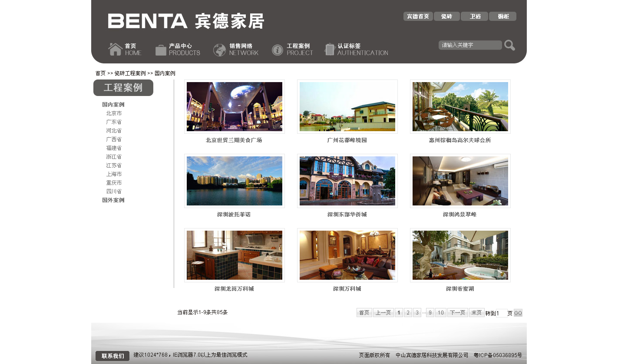Click the 下一页 next page button
The height and width of the screenshot is (364, 618).
[x=458, y=313]
